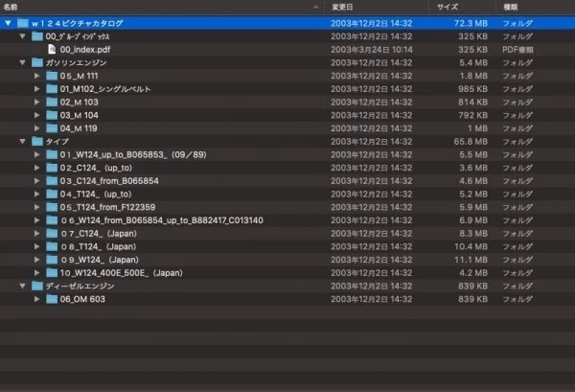Collapse the 00_グループインデックス folder

point(22,35)
